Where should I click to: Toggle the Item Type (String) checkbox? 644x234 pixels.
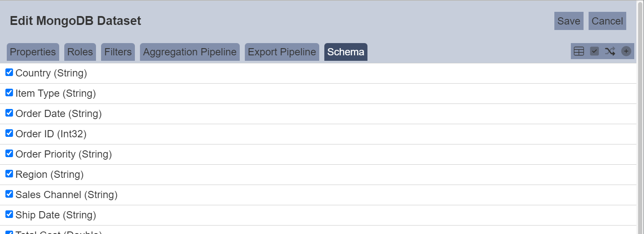click(9, 93)
